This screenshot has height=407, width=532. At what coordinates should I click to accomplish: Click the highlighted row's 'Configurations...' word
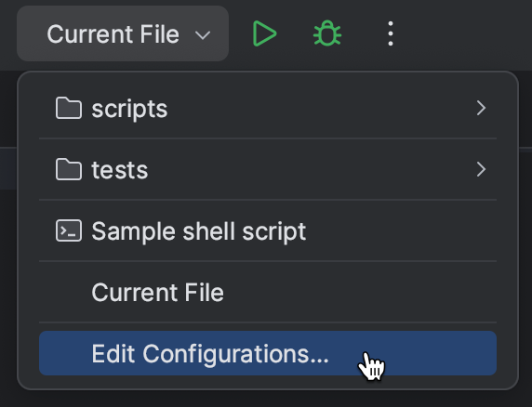coord(235,354)
